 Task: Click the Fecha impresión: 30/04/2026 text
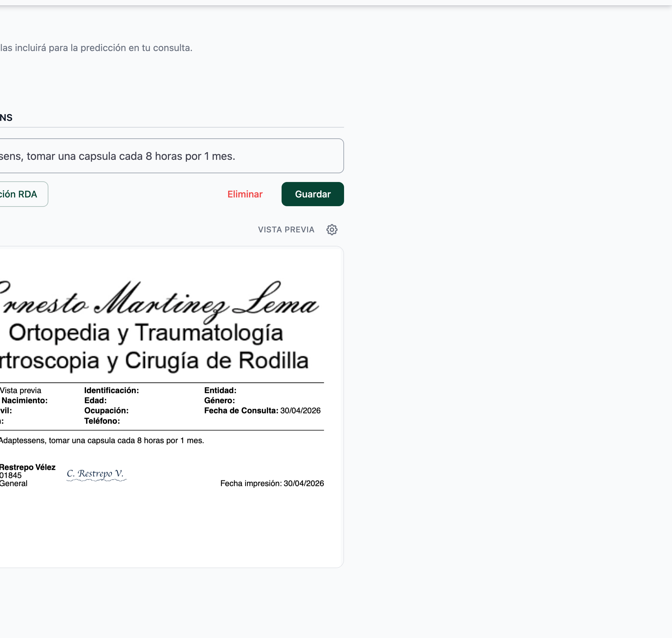click(x=272, y=483)
